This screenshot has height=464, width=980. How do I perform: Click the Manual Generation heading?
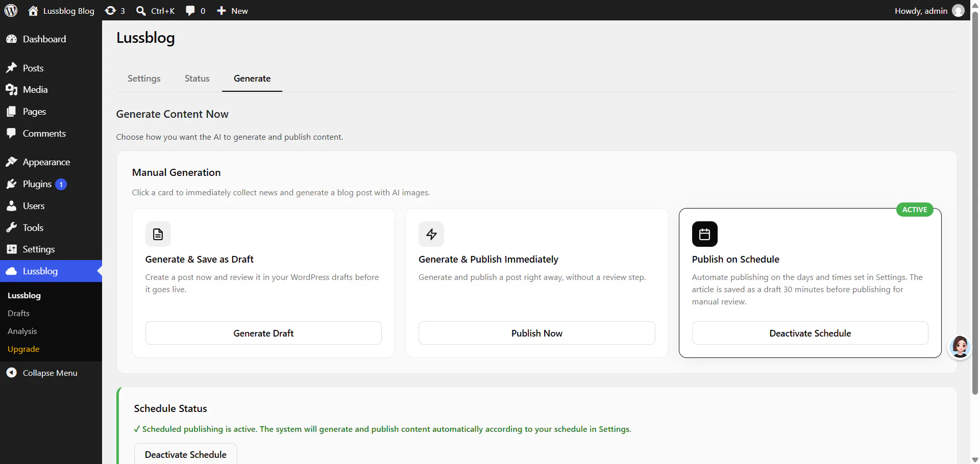point(176,172)
